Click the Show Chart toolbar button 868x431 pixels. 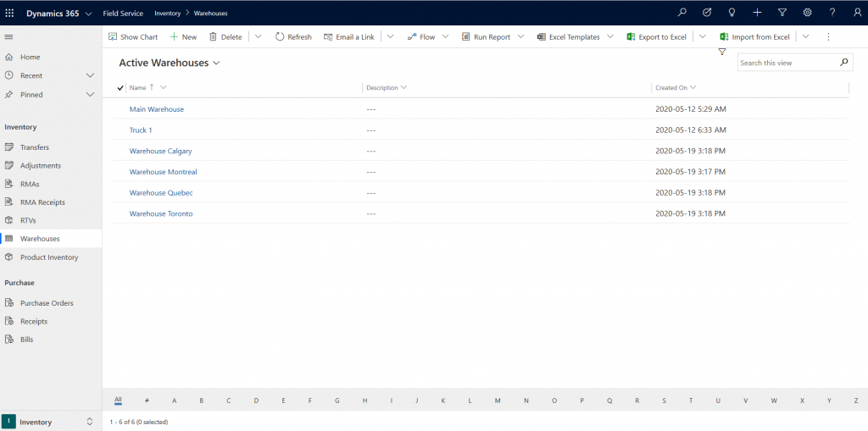(133, 37)
